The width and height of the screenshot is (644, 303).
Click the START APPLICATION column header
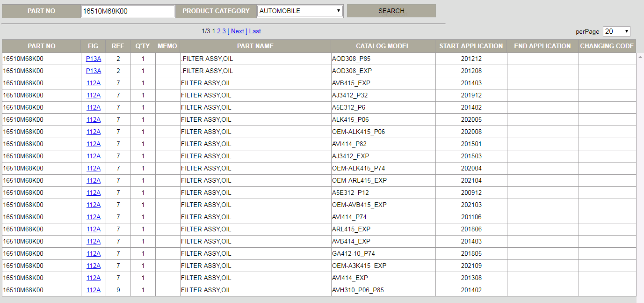click(471, 46)
